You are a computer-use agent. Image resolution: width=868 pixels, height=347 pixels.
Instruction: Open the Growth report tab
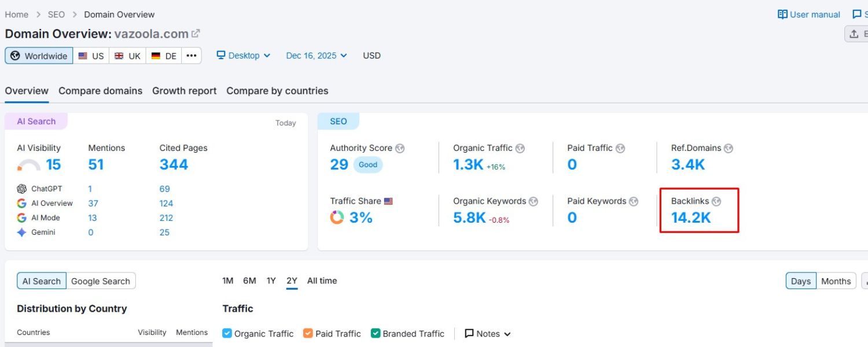coord(184,91)
